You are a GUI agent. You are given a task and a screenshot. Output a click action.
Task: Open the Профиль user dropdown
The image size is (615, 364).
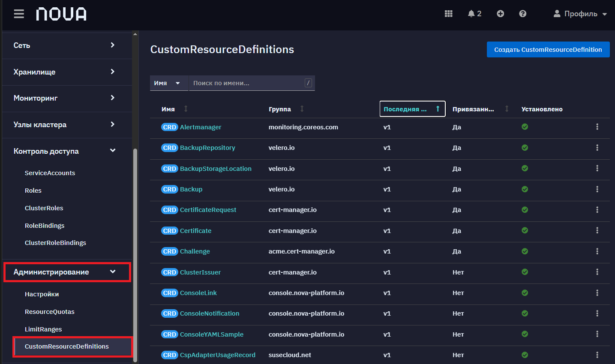580,14
